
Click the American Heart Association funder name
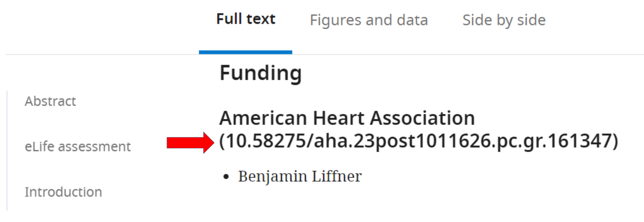[x=347, y=119]
